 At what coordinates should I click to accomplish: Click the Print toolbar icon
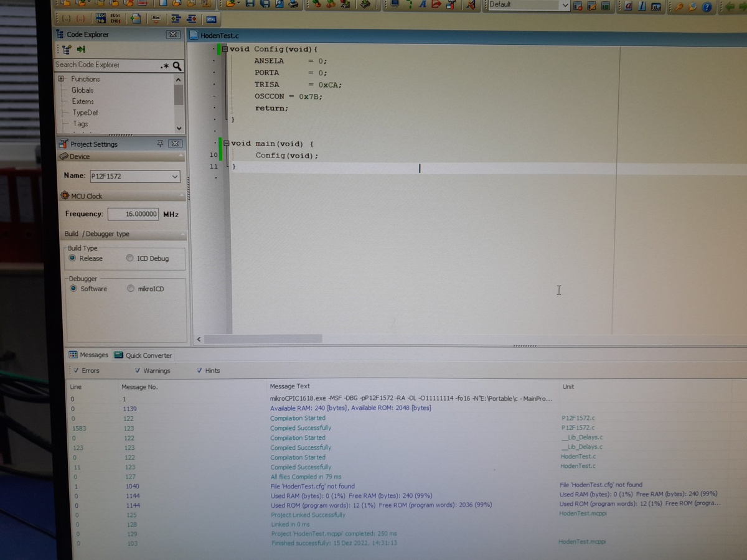coord(294,4)
